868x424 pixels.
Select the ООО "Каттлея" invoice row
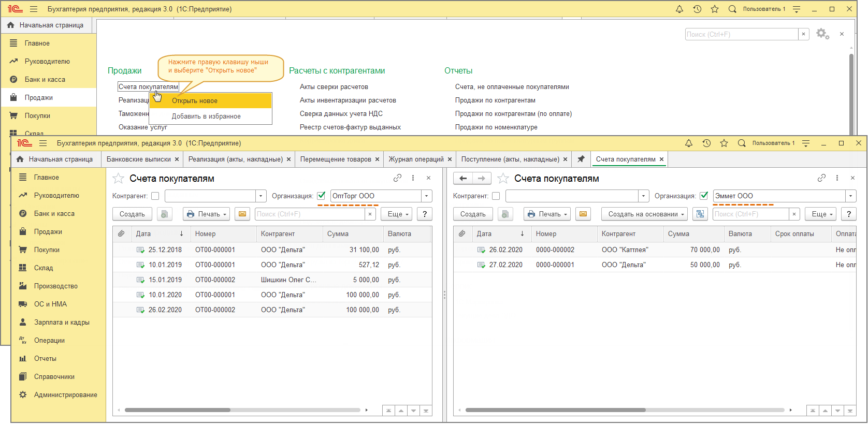pyautogui.click(x=655, y=250)
